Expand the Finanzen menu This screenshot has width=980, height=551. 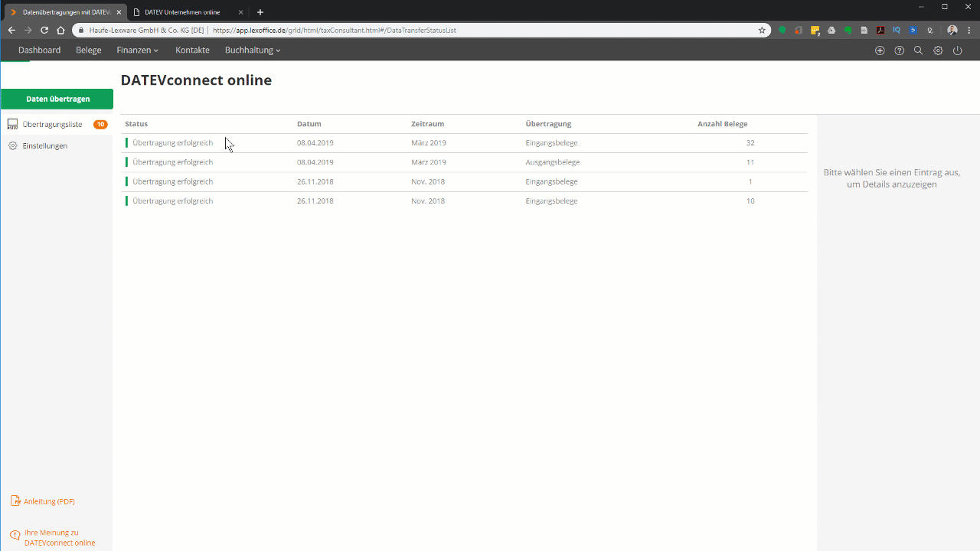tap(138, 51)
